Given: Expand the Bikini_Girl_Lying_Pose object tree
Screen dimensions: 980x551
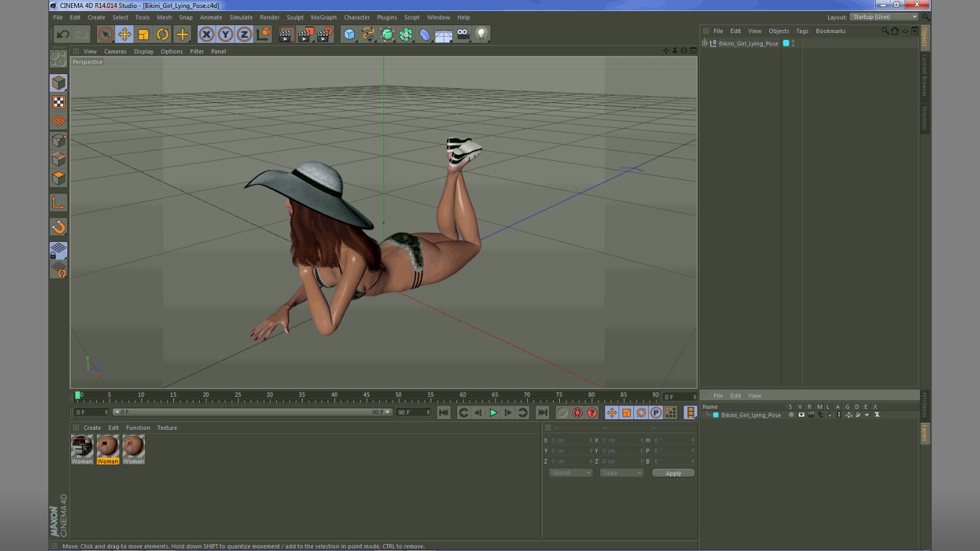Looking at the screenshot, I should coord(704,43).
